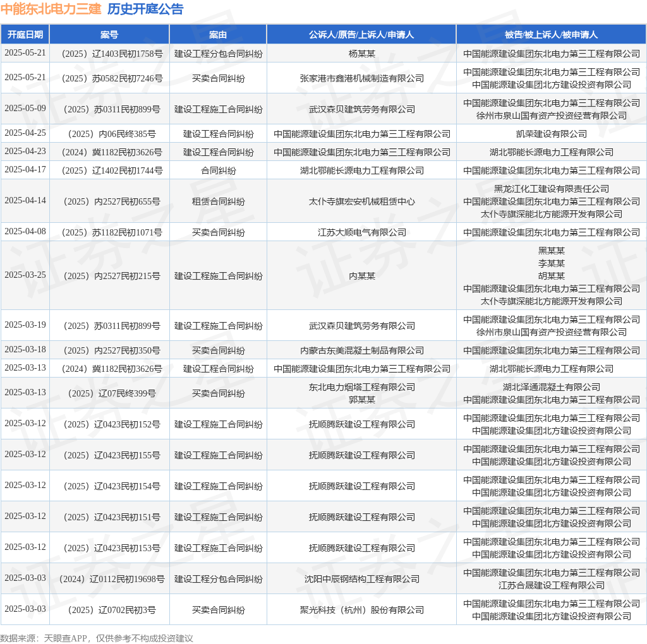Screen dimensions: 647x644
Task: Click the date 2025-03-19
Action: [25, 325]
